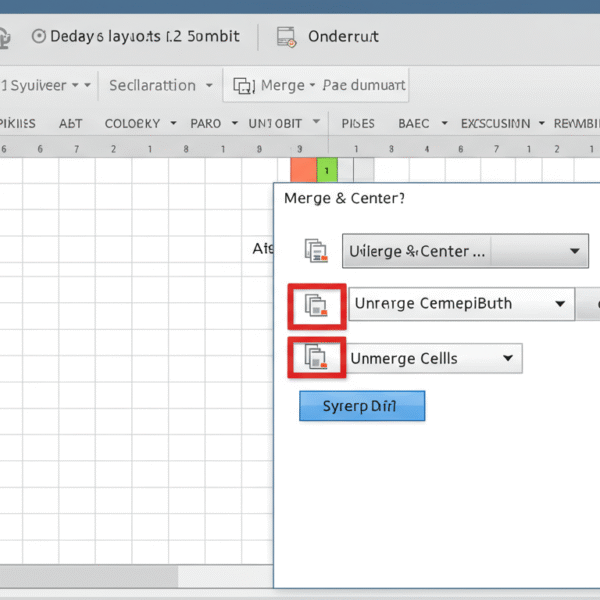
Task: Click the red-boxed icon beside Unmerge Cells
Action: 316,357
